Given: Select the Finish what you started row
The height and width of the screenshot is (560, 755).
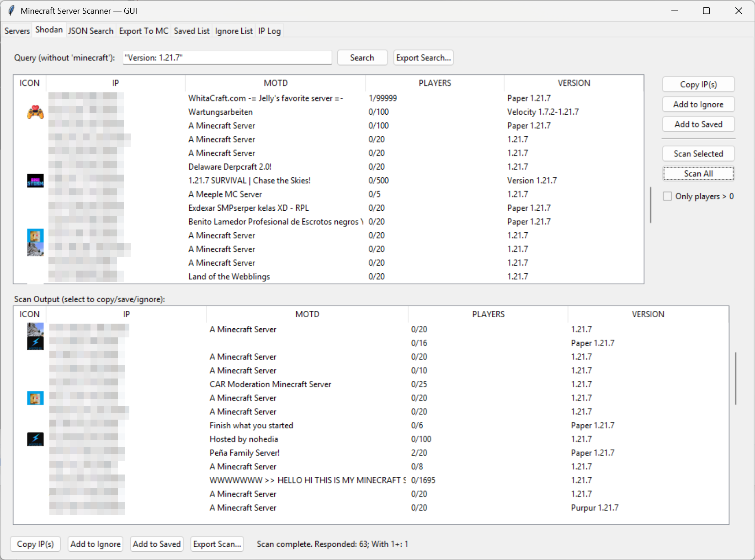Looking at the screenshot, I should click(x=371, y=425).
